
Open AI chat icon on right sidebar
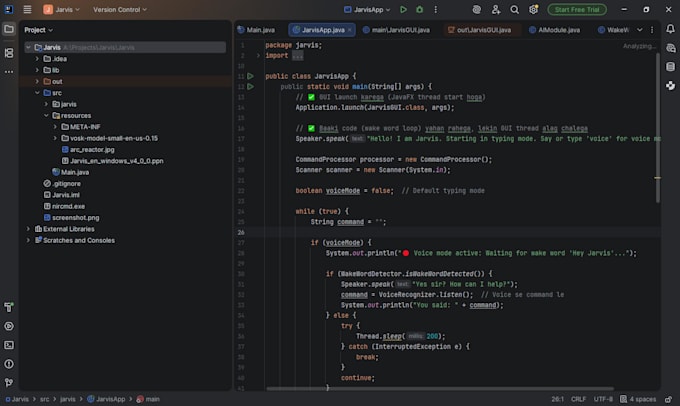point(670,48)
